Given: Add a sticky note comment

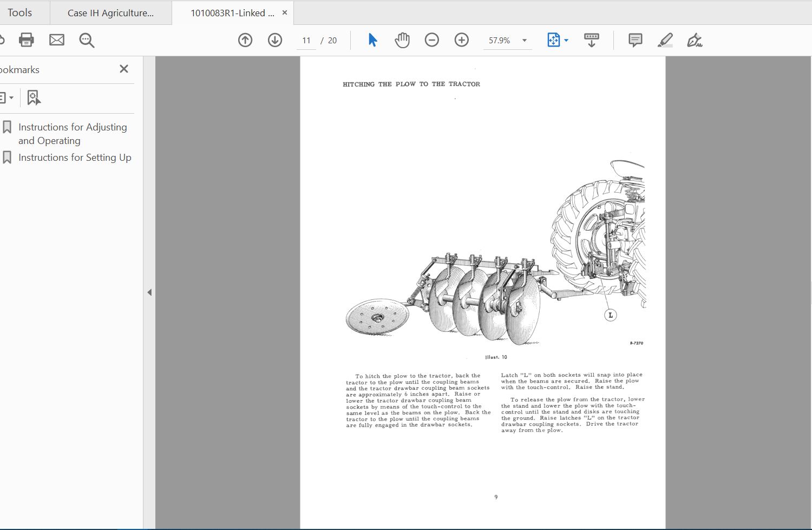Looking at the screenshot, I should coord(635,40).
